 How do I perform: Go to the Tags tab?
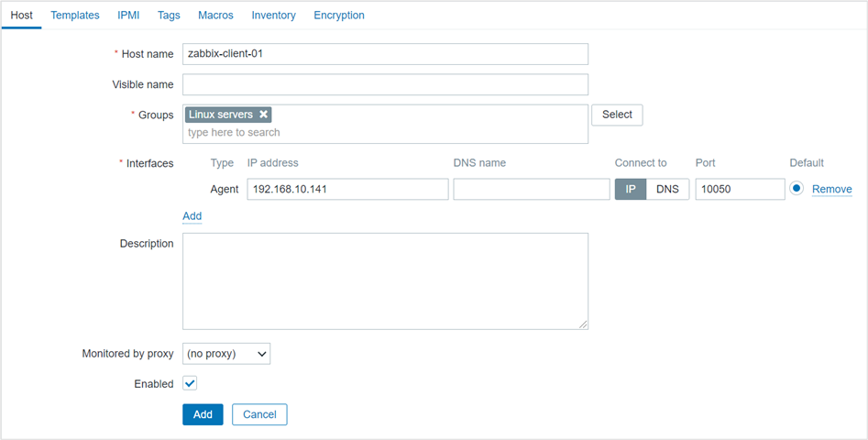click(169, 16)
